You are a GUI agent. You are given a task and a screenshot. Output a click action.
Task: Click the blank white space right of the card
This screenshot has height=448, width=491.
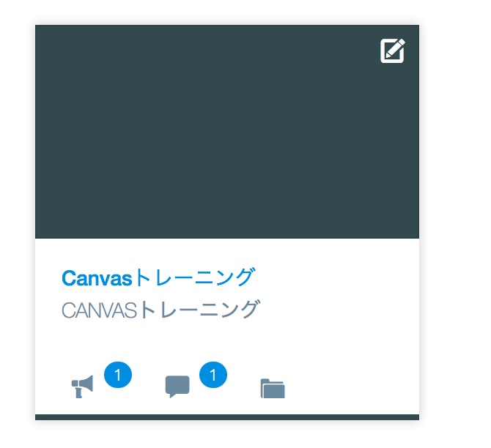pos(456,220)
